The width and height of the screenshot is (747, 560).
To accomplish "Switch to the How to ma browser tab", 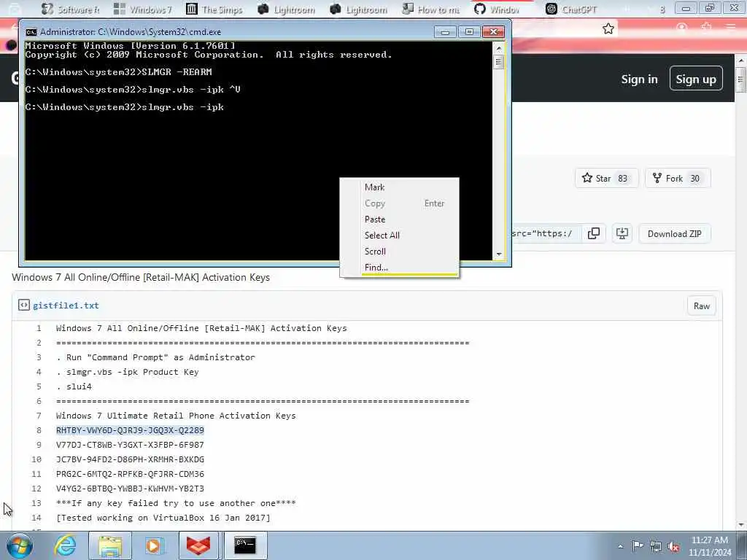I will pyautogui.click(x=431, y=9).
